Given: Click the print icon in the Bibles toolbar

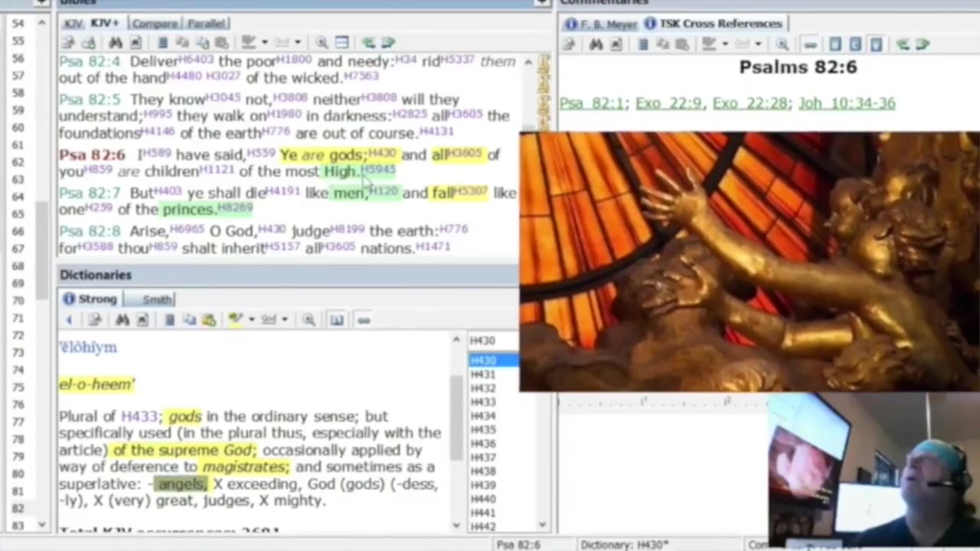Looking at the screenshot, I should coord(88,43).
